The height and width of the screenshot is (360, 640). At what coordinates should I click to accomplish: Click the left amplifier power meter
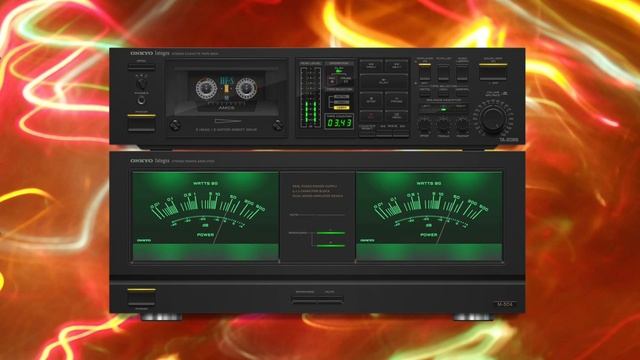(x=205, y=216)
